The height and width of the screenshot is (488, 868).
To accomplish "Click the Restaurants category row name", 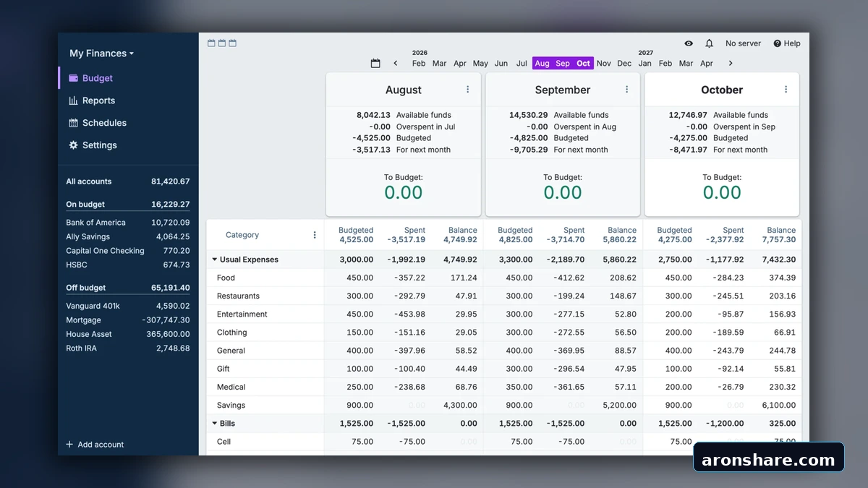I will click(x=238, y=296).
